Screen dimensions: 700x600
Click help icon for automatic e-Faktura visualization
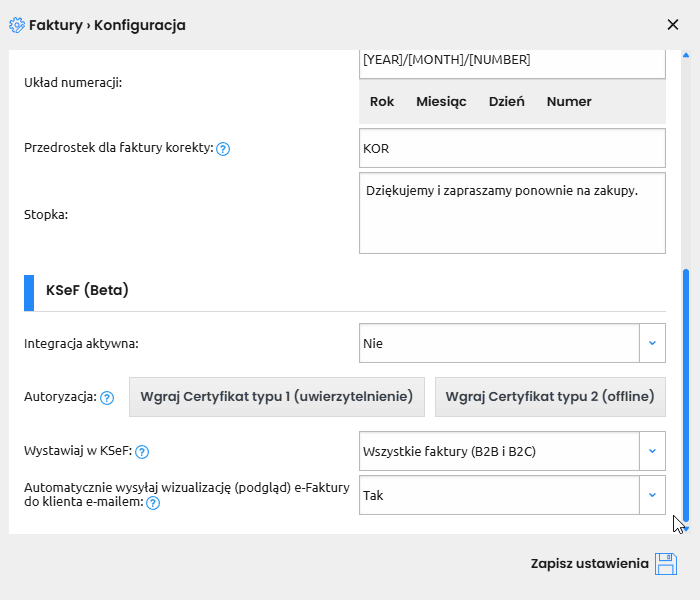[x=153, y=503]
